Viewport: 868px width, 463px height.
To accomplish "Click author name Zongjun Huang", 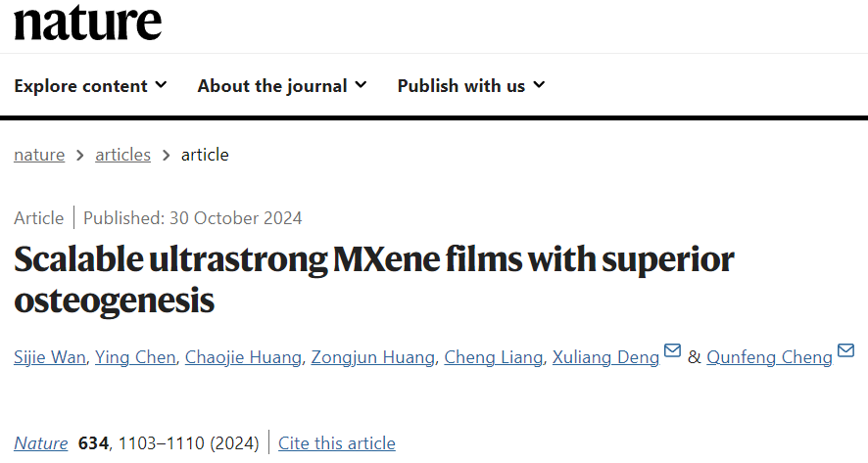I will pos(372,357).
